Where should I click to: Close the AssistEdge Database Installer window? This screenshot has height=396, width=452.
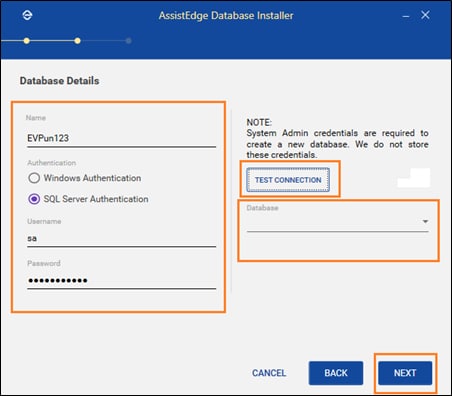[425, 15]
